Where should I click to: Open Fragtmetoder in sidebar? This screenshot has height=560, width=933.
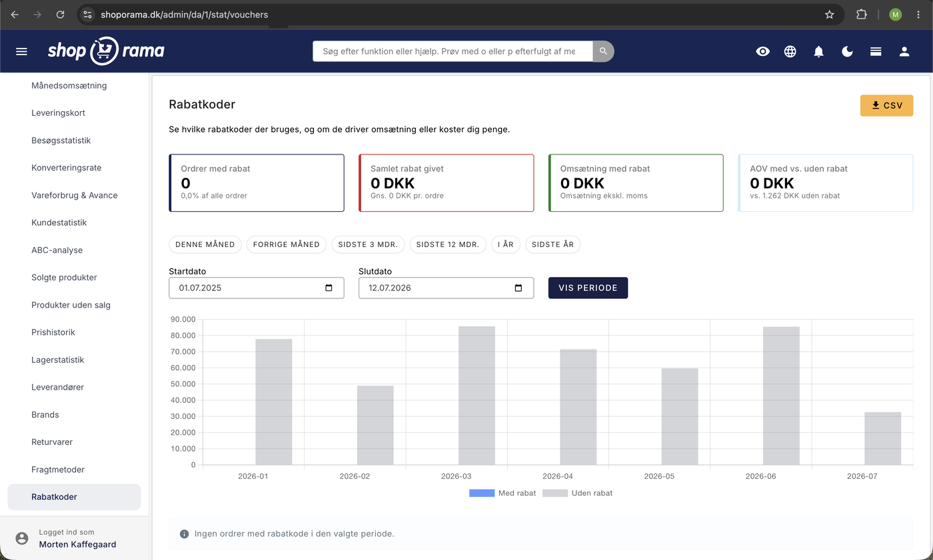[58, 469]
